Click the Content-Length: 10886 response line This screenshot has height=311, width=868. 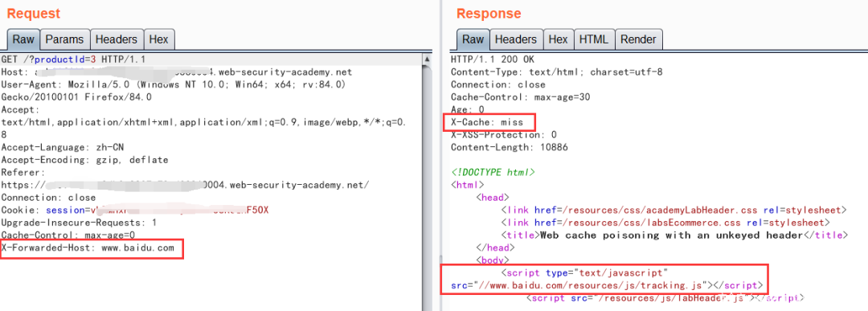click(x=510, y=147)
